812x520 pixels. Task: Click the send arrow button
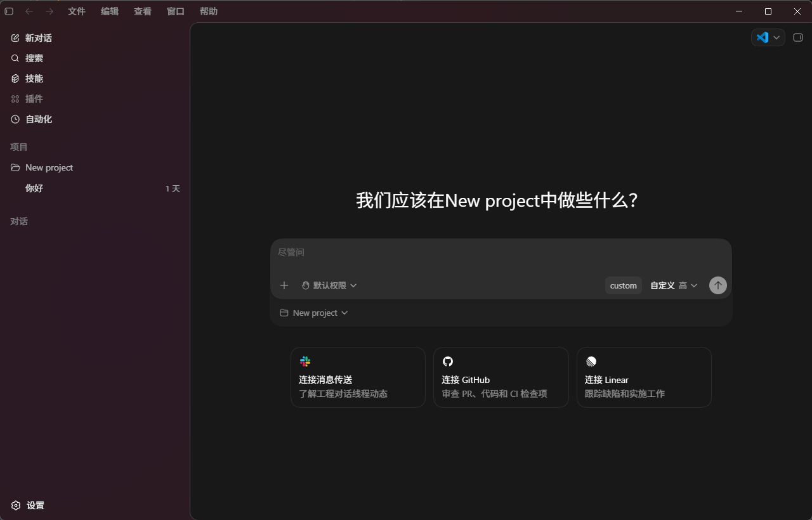[x=718, y=285]
